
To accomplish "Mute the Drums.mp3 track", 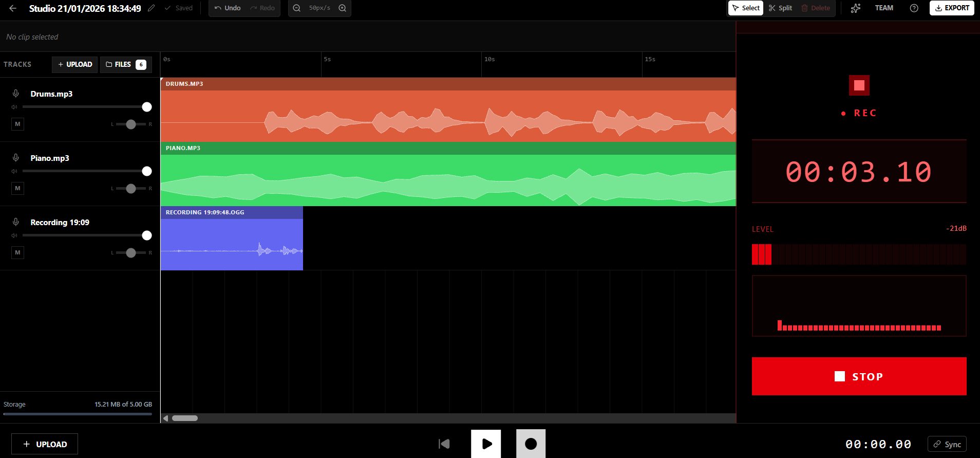I will click(18, 124).
